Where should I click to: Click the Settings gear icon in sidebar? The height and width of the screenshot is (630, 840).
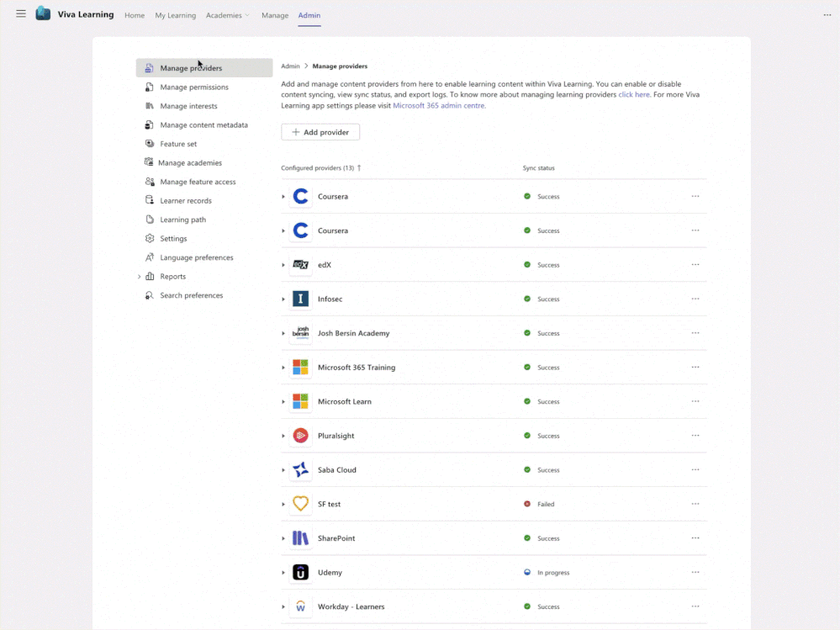click(150, 238)
